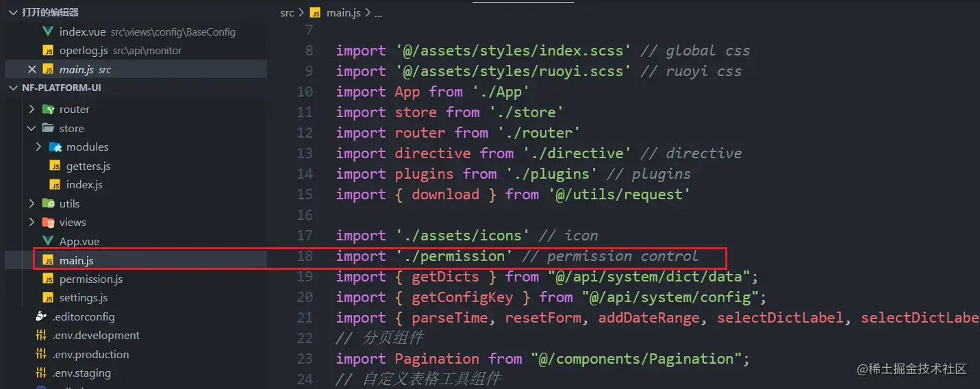
Task: Click './permission' string on line 18
Action: point(454,256)
